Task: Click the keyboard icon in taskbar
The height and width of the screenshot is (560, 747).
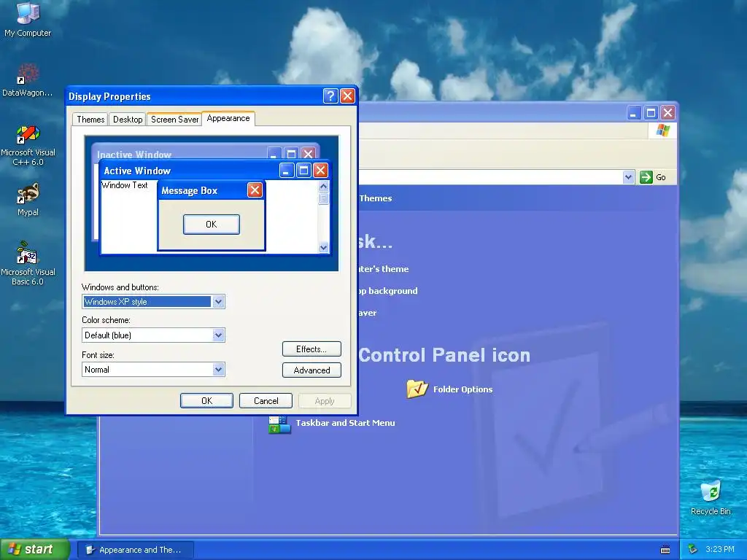Action: point(665,550)
